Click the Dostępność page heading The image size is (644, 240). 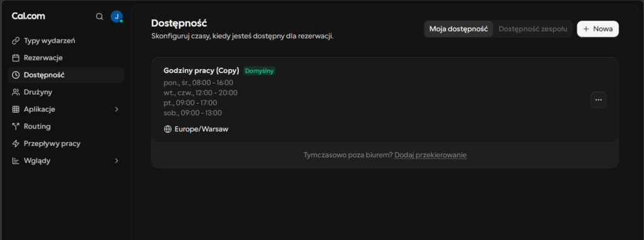(179, 23)
